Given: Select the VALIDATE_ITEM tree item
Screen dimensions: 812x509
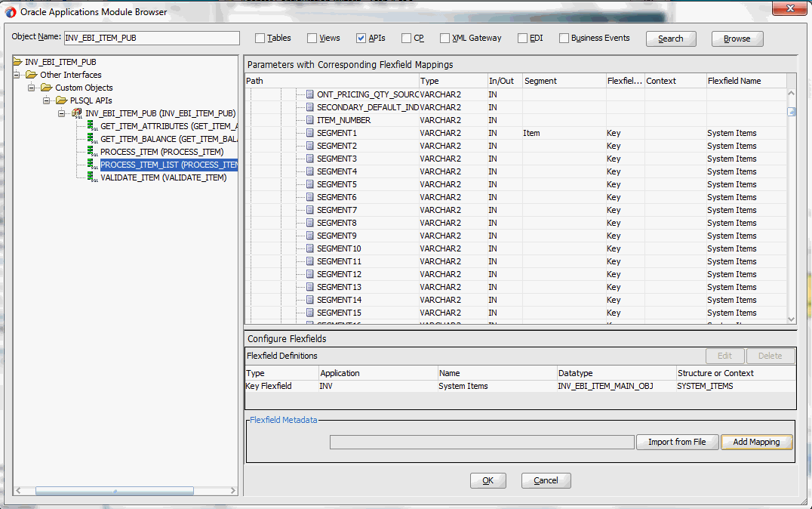Looking at the screenshot, I should (x=163, y=177).
